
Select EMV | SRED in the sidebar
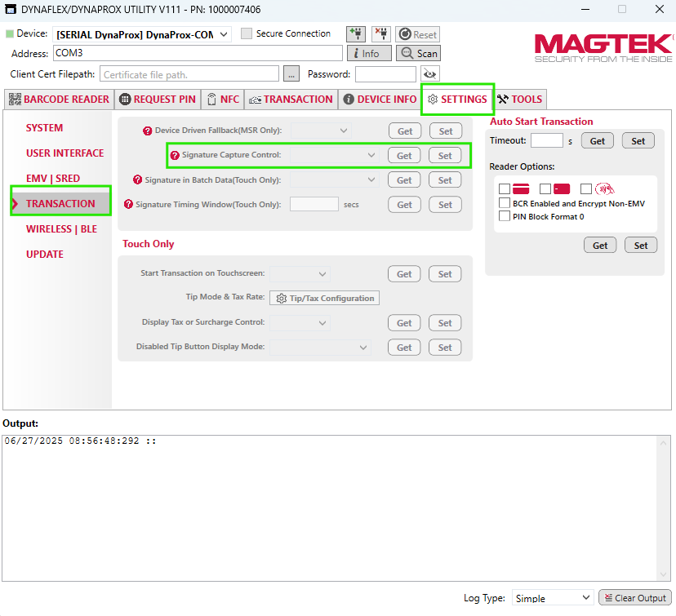pos(52,179)
